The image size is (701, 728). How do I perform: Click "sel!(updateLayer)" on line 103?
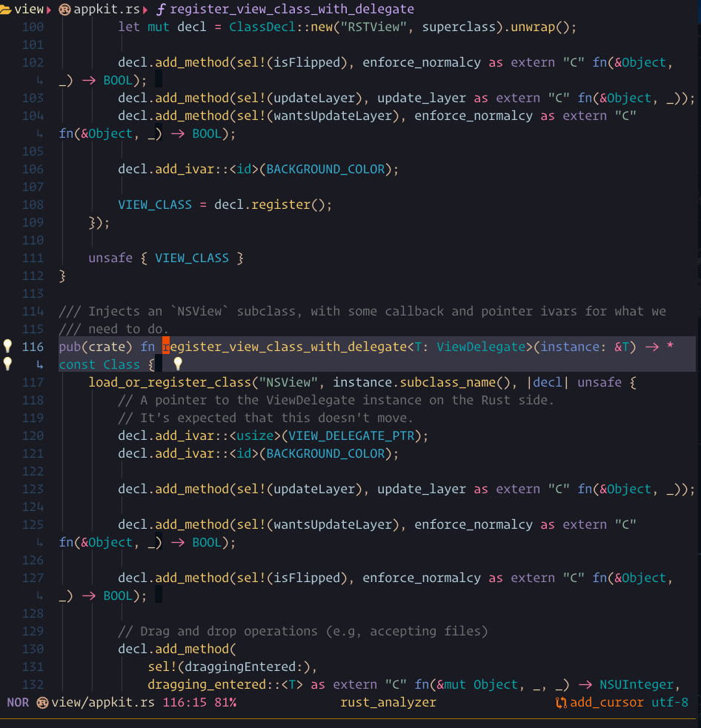click(x=299, y=98)
